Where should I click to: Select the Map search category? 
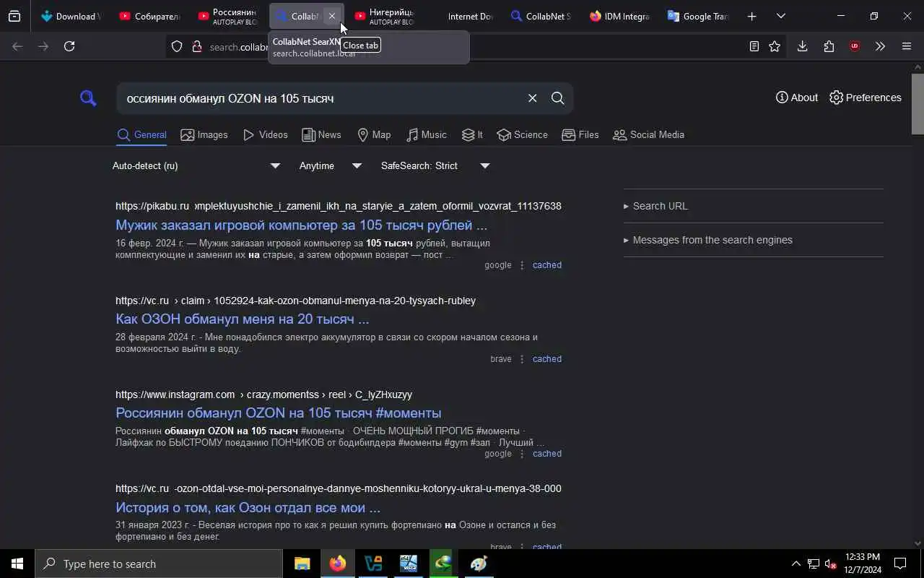pyautogui.click(x=374, y=135)
